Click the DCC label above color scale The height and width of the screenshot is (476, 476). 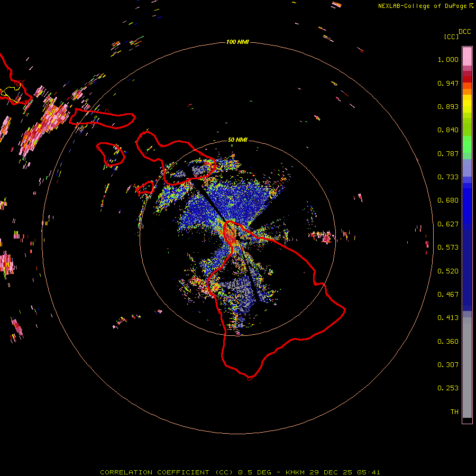coord(465,32)
